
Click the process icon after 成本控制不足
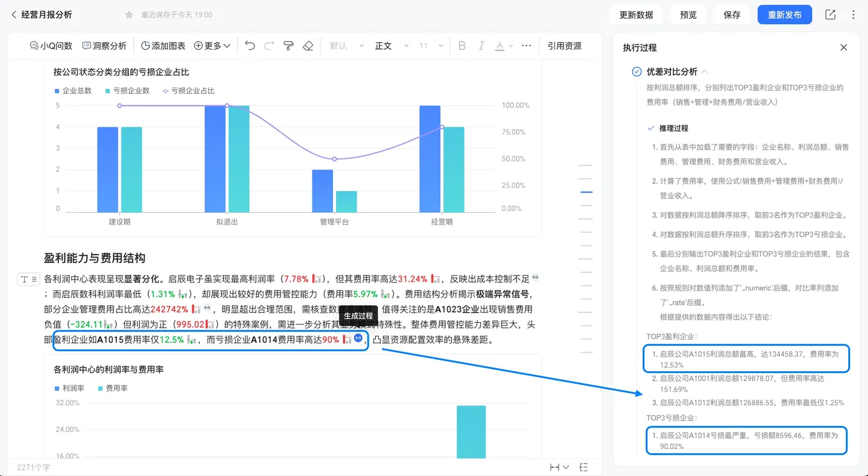pos(536,278)
